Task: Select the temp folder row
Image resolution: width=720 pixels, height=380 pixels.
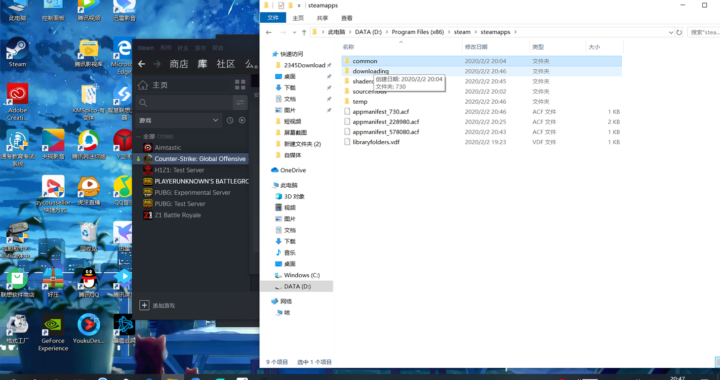Action: pyautogui.click(x=482, y=101)
